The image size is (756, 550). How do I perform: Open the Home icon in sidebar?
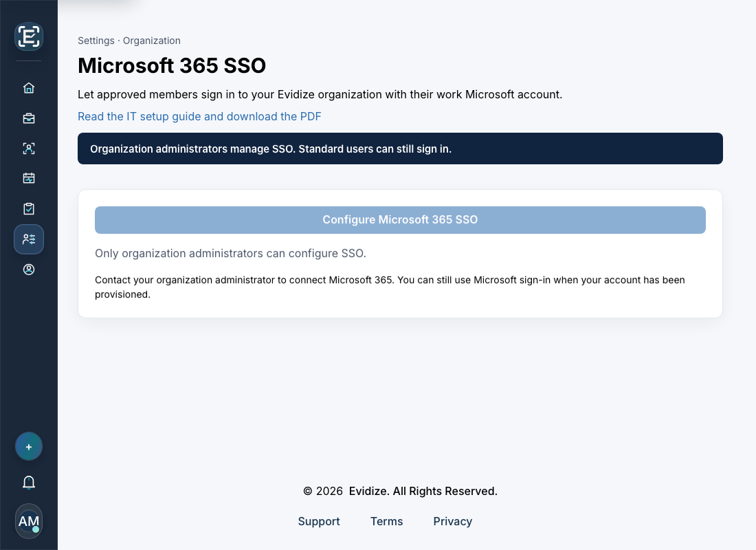29,88
